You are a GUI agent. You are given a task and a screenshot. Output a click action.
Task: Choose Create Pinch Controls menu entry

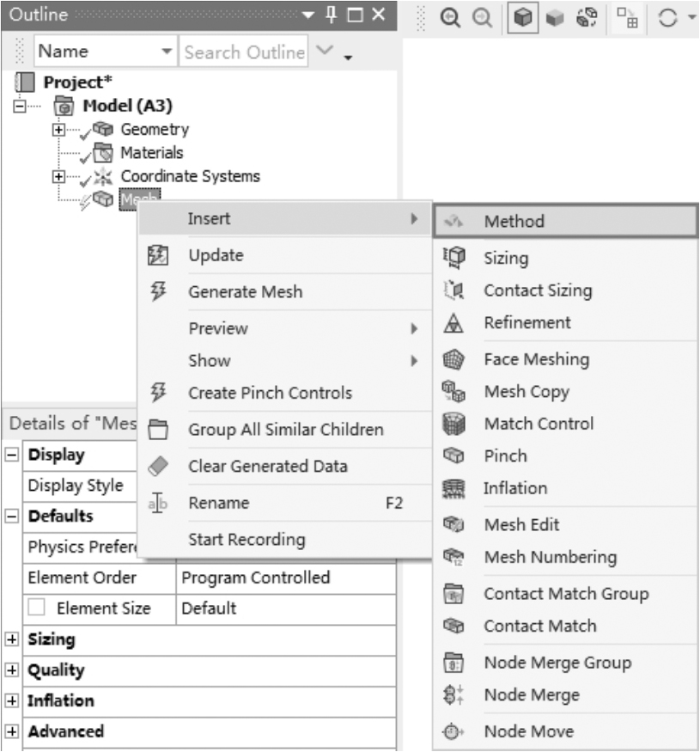[270, 393]
